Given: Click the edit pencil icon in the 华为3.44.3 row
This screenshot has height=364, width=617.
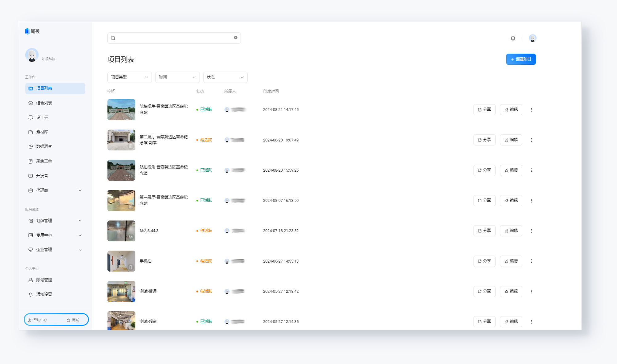Looking at the screenshot, I should point(506,231).
